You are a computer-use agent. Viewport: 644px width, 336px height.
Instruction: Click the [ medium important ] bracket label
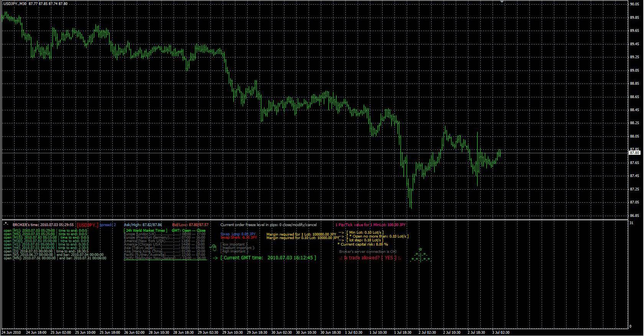click(x=237, y=247)
